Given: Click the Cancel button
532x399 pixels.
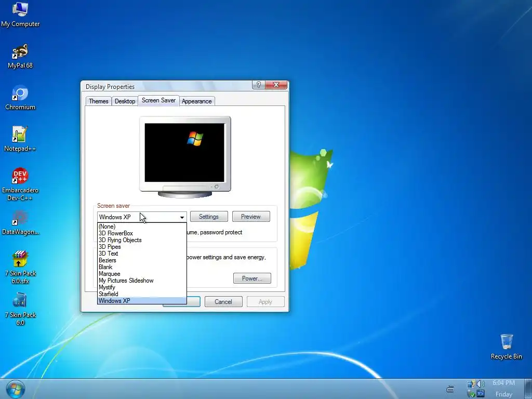Looking at the screenshot, I should 223,302.
